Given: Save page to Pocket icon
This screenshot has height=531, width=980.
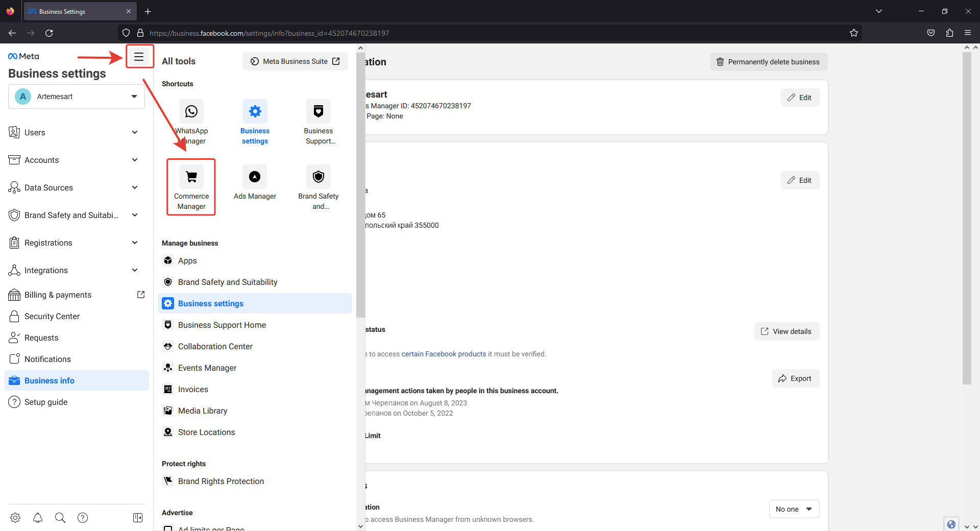Looking at the screenshot, I should point(931,33).
